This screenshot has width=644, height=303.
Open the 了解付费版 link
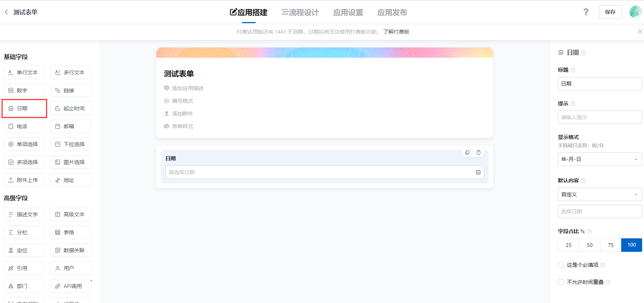click(x=396, y=32)
